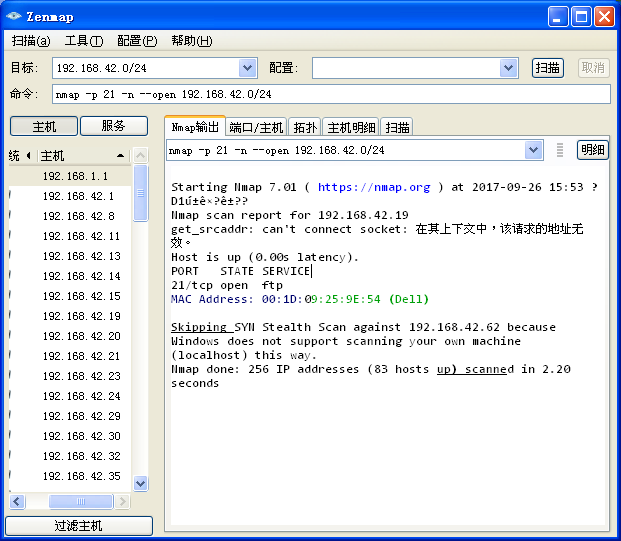Open the 帮助(H) menu
Image resolution: width=621 pixels, height=541 pixels.
tap(192, 41)
